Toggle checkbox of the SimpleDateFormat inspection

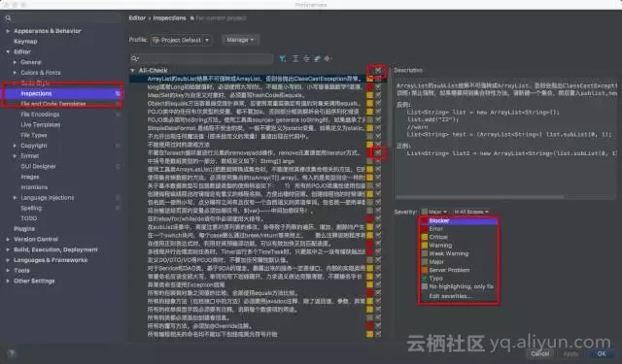378,128
